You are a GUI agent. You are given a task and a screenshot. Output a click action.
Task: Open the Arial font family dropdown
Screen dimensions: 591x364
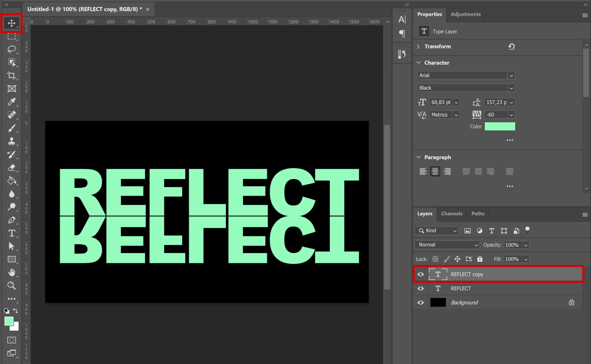point(511,75)
